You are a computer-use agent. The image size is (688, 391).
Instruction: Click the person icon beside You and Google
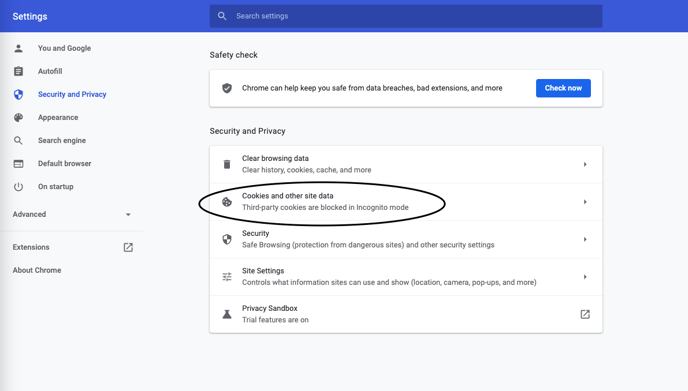(x=18, y=48)
